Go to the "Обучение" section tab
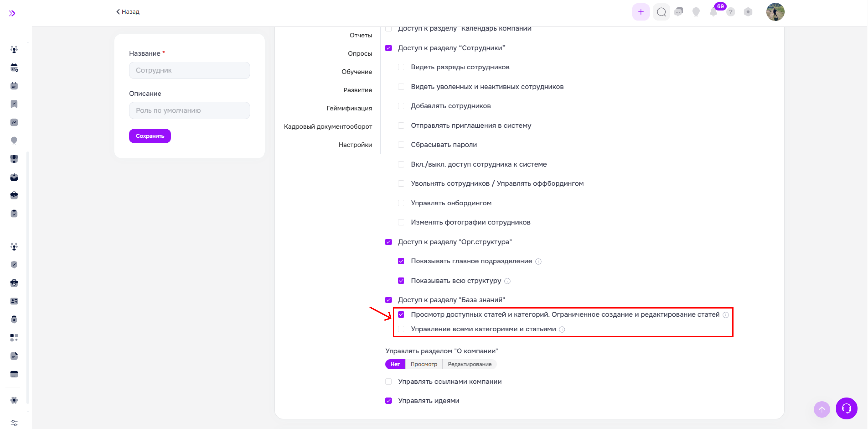This screenshot has width=868, height=429. click(x=356, y=72)
